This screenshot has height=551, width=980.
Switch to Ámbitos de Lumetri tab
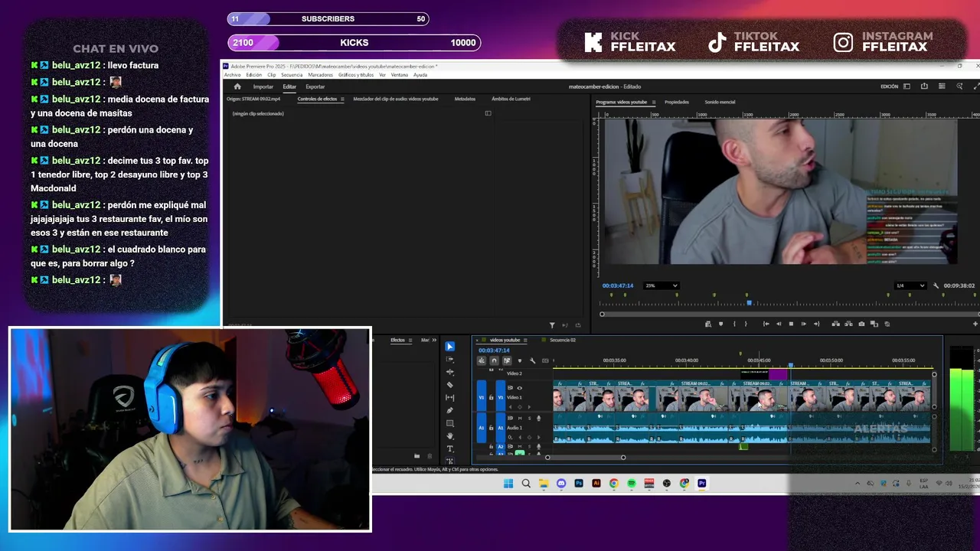point(511,99)
